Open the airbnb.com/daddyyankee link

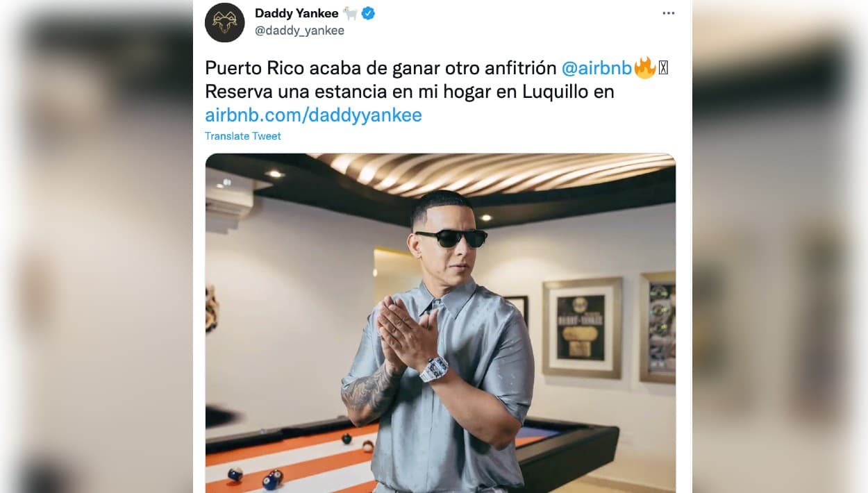pos(313,115)
